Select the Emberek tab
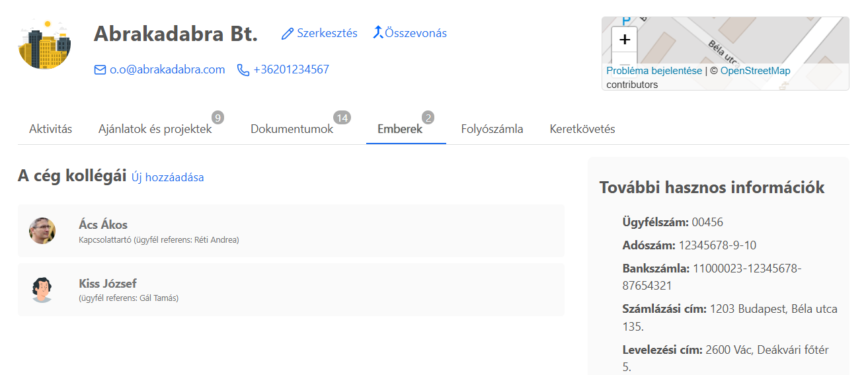Viewport: 868px width, 375px height. coord(400,129)
